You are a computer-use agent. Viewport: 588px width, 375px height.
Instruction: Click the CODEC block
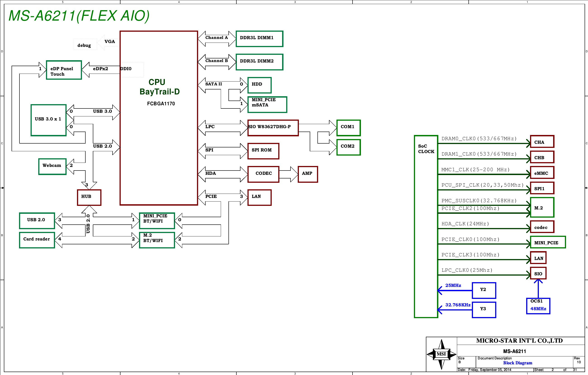point(263,174)
